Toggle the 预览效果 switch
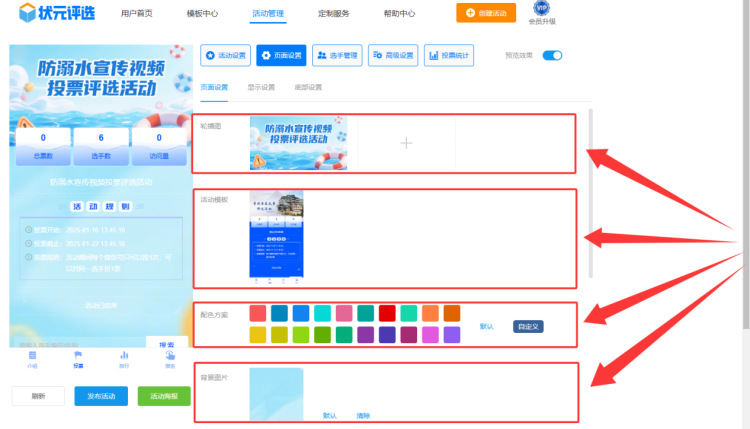750x429 pixels. point(552,56)
